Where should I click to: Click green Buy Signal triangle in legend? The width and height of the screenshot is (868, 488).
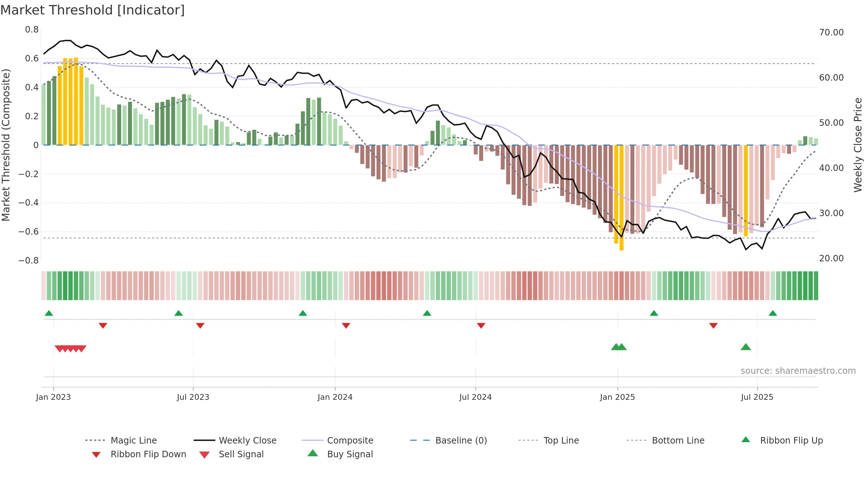[x=312, y=453]
